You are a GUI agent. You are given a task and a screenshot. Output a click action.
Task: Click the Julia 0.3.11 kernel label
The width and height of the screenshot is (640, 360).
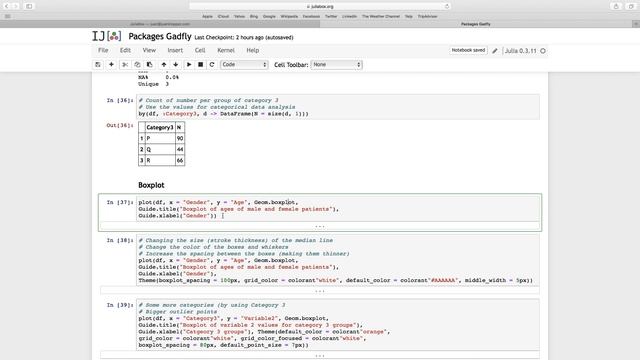(x=520, y=51)
